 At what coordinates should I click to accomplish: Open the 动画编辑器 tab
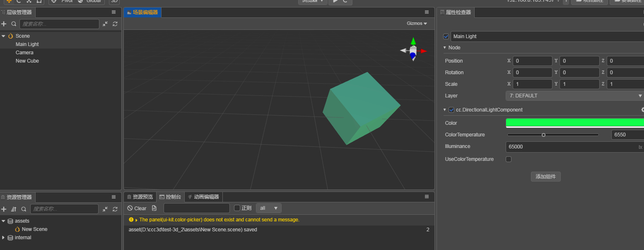click(x=203, y=197)
